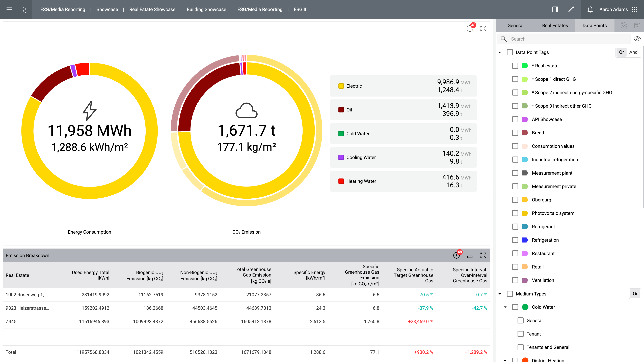Image resolution: width=644 pixels, height=362 pixels.
Task: Open warnings badge on Emission Breakdown
Action: tap(457, 255)
